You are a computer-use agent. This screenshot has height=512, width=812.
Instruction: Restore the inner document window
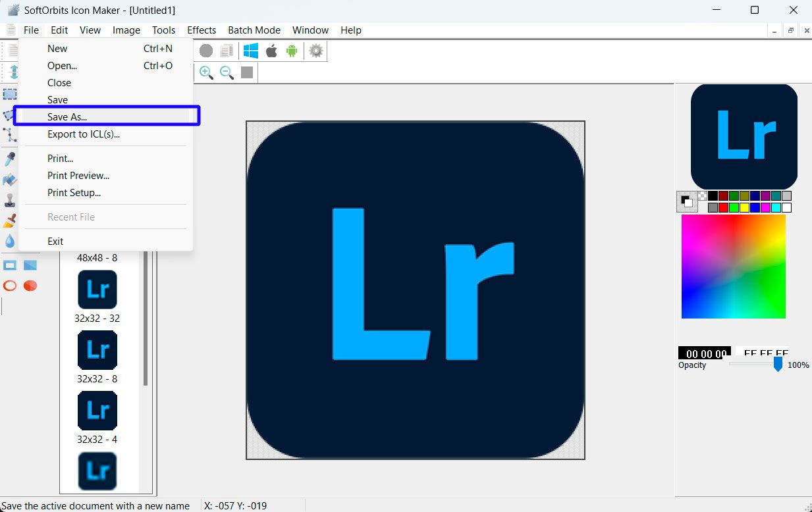click(790, 30)
